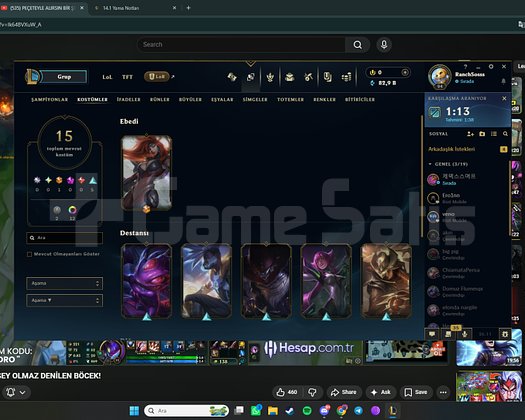Select the LoL game link
Image resolution: width=525 pixels, height=420 pixels.
pyautogui.click(x=107, y=77)
